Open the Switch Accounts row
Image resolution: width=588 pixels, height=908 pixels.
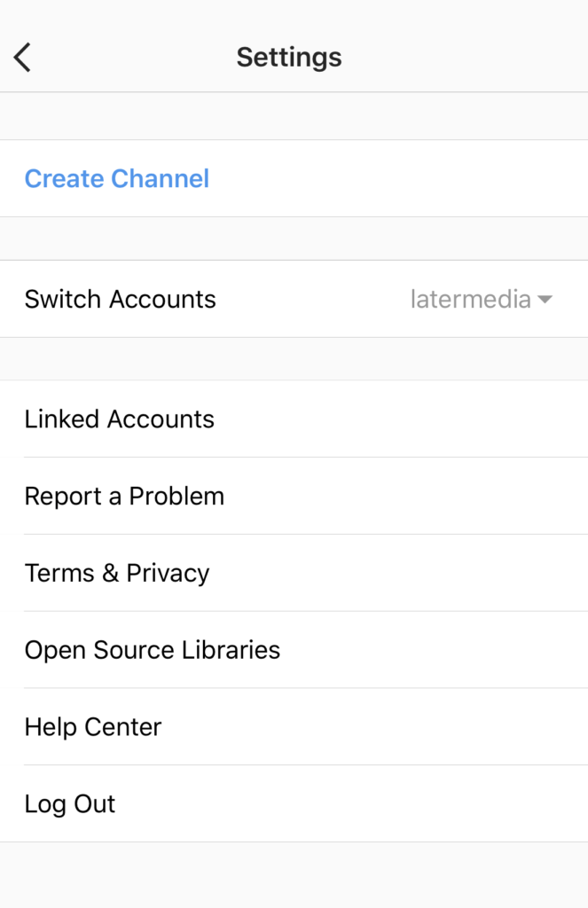click(294, 299)
